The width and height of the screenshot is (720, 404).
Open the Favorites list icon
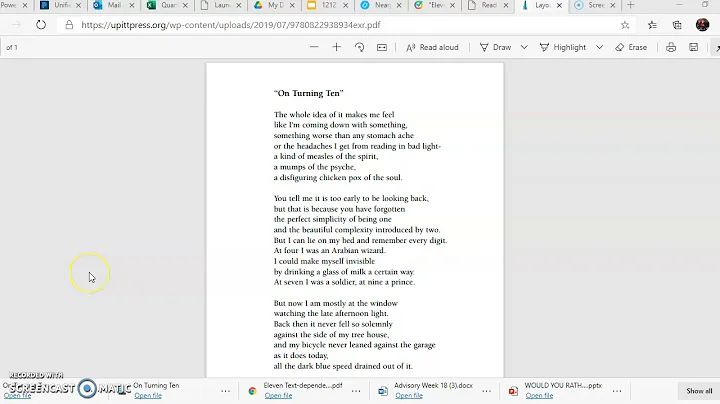click(652, 25)
